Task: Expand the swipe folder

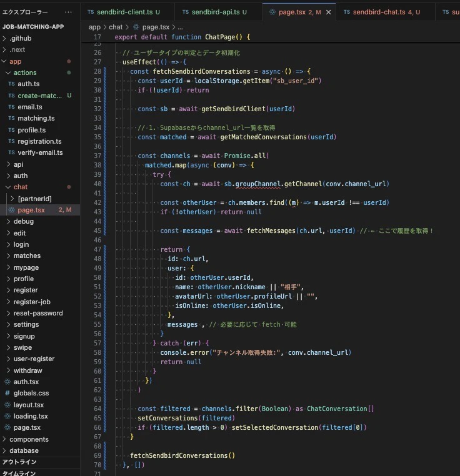Action: coord(40,347)
